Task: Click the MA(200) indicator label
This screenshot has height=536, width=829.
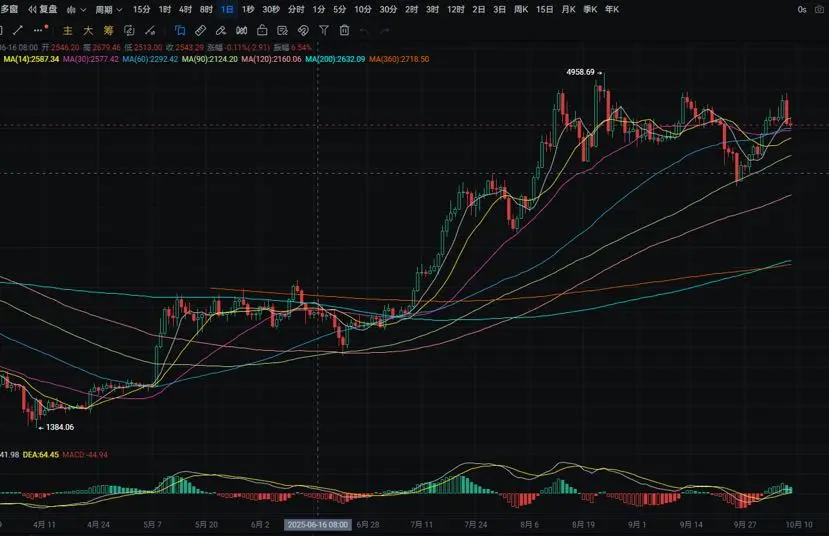Action: pos(335,59)
